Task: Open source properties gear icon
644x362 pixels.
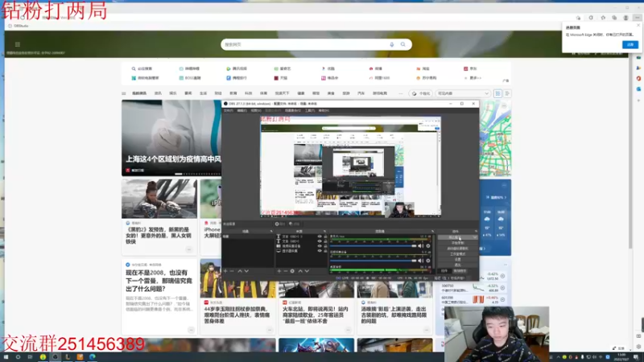Action: (292, 271)
